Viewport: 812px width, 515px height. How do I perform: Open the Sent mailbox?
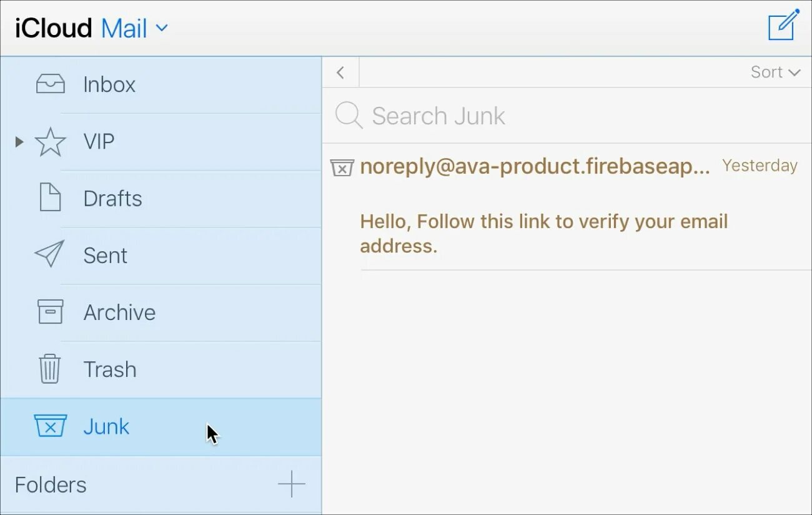point(161,256)
